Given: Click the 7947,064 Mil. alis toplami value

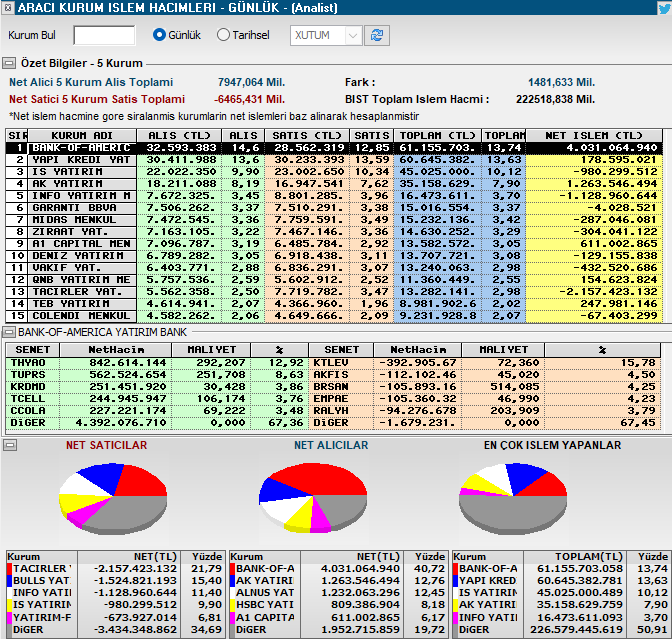Looking at the screenshot, I should 251,82.
